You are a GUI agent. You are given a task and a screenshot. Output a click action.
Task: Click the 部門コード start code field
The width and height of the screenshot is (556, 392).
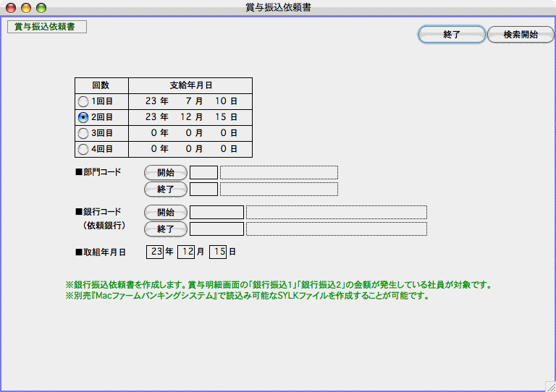click(203, 172)
